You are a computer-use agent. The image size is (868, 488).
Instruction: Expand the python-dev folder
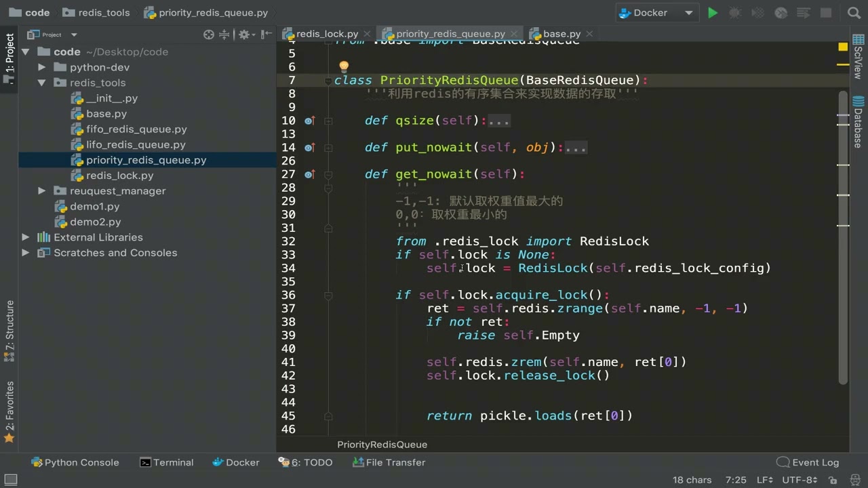tap(42, 67)
